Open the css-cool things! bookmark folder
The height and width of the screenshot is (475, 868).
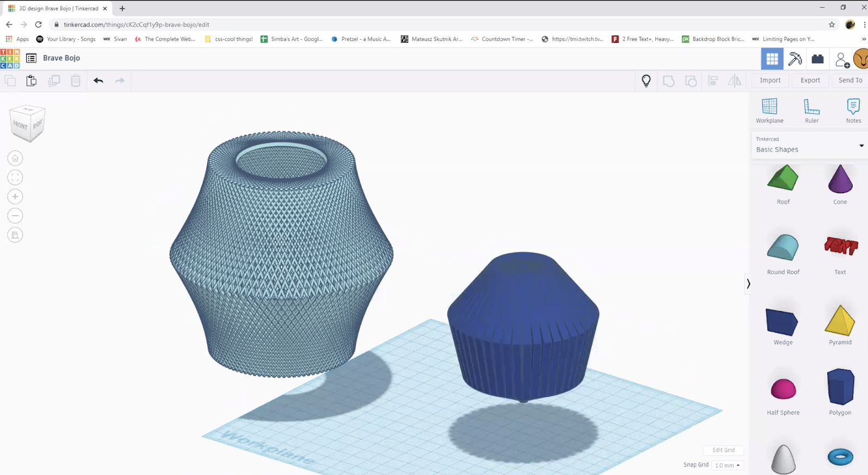(228, 39)
